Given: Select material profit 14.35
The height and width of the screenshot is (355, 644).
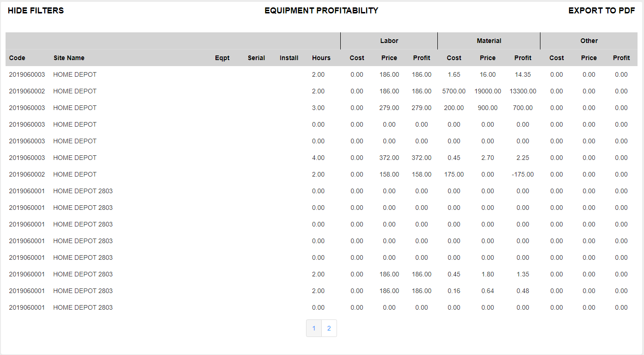Looking at the screenshot, I should (523, 74).
